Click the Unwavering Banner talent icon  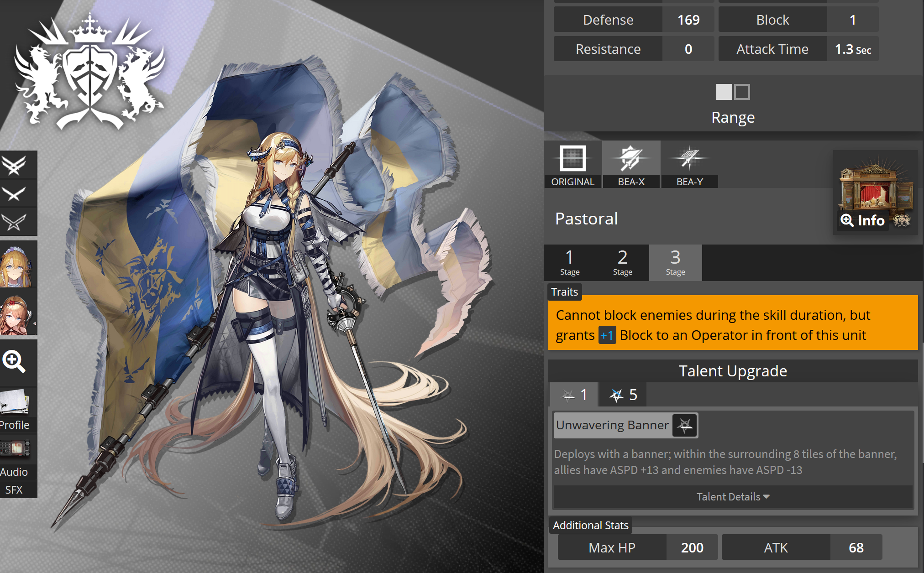click(685, 425)
